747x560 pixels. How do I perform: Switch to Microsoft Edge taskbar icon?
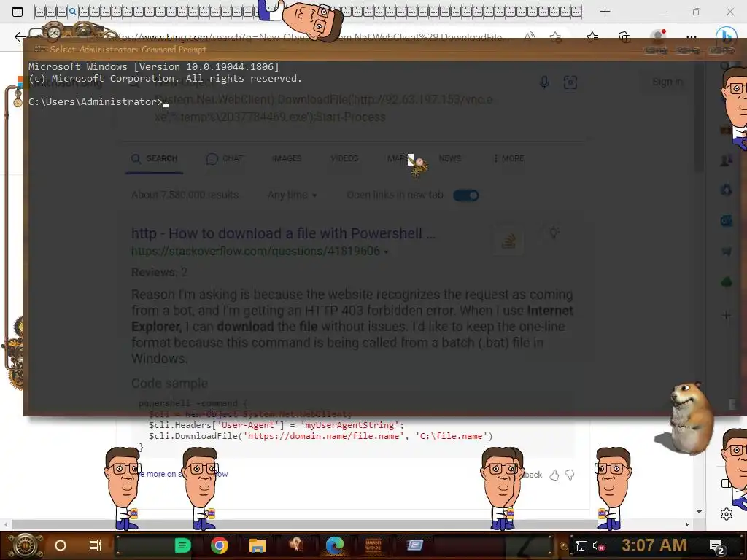pyautogui.click(x=334, y=545)
